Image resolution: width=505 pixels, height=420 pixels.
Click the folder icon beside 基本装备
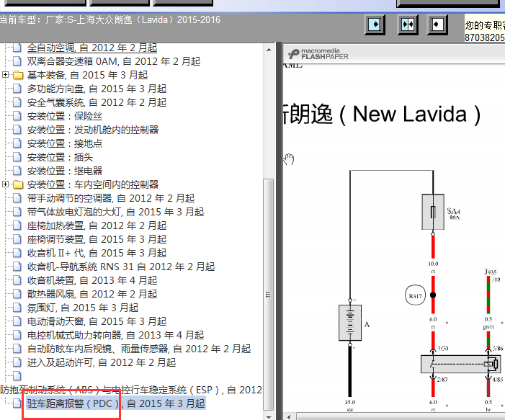click(x=18, y=75)
